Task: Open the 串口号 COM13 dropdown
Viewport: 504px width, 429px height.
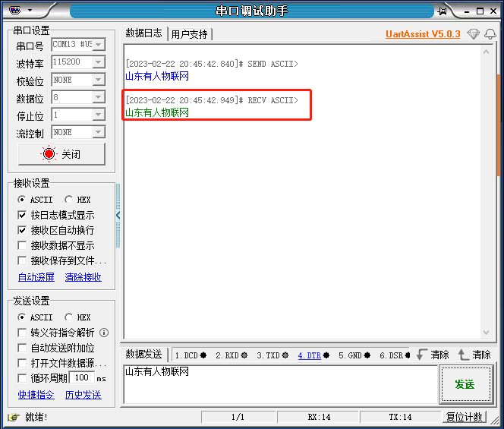Action: [x=99, y=44]
